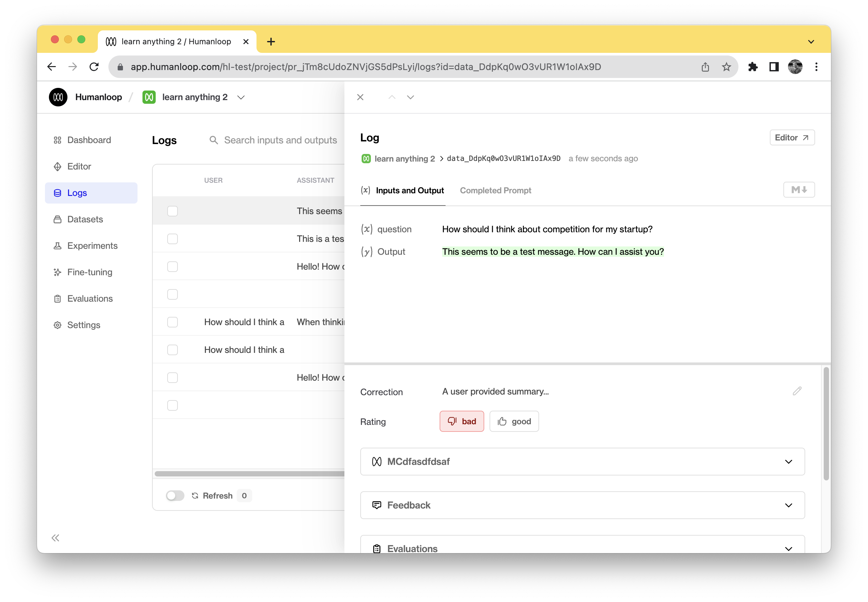Open Evaluations in the sidebar
The image size is (868, 602).
[91, 298]
